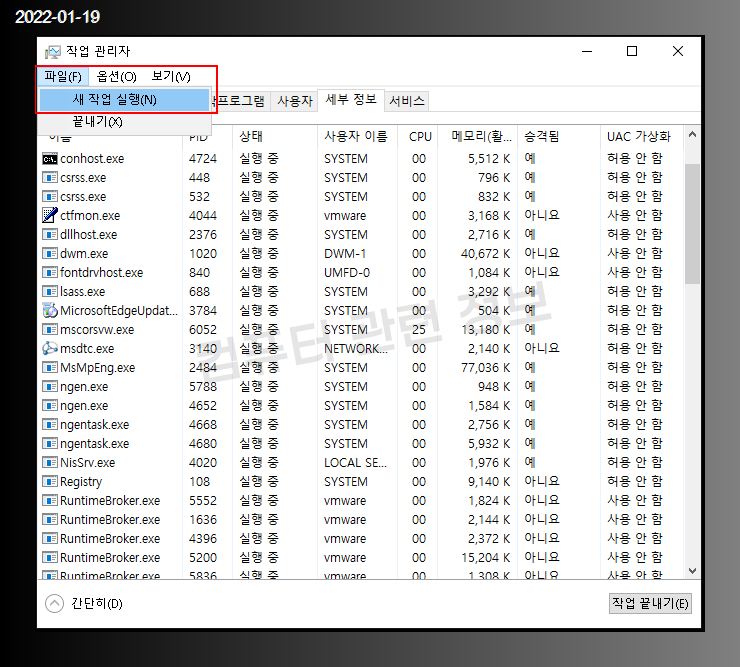Open the 보기(V) menu
The height and width of the screenshot is (667, 740).
pos(171,76)
